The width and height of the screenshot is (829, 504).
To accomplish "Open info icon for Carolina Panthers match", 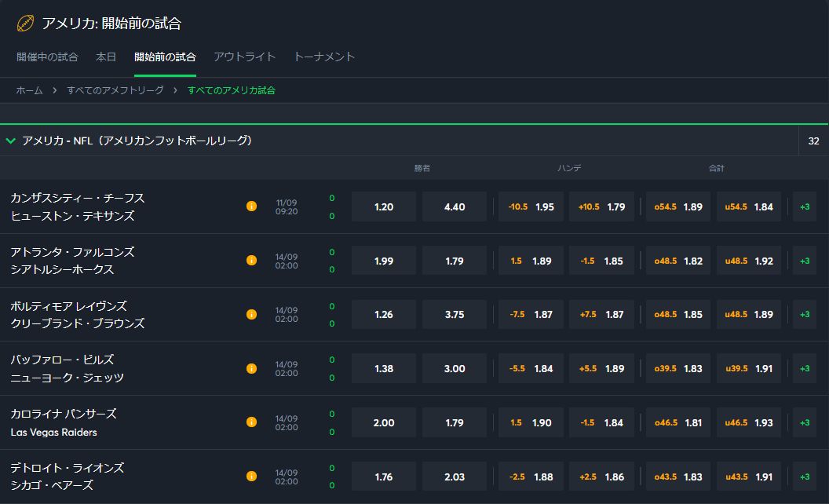I will coord(251,422).
